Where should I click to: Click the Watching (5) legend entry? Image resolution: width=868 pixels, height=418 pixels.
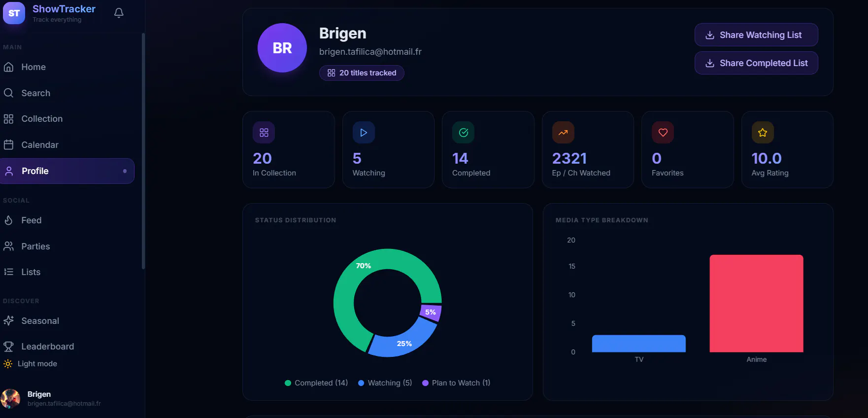point(385,383)
